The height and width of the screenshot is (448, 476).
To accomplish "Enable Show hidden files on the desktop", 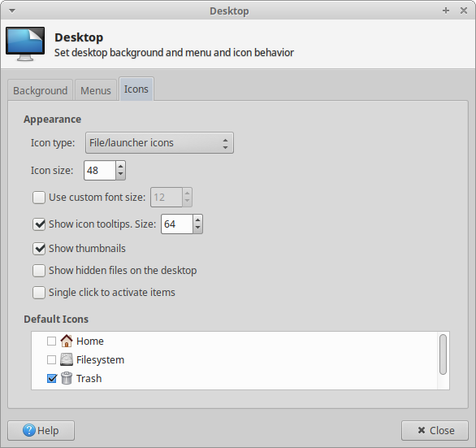I will (x=39, y=271).
